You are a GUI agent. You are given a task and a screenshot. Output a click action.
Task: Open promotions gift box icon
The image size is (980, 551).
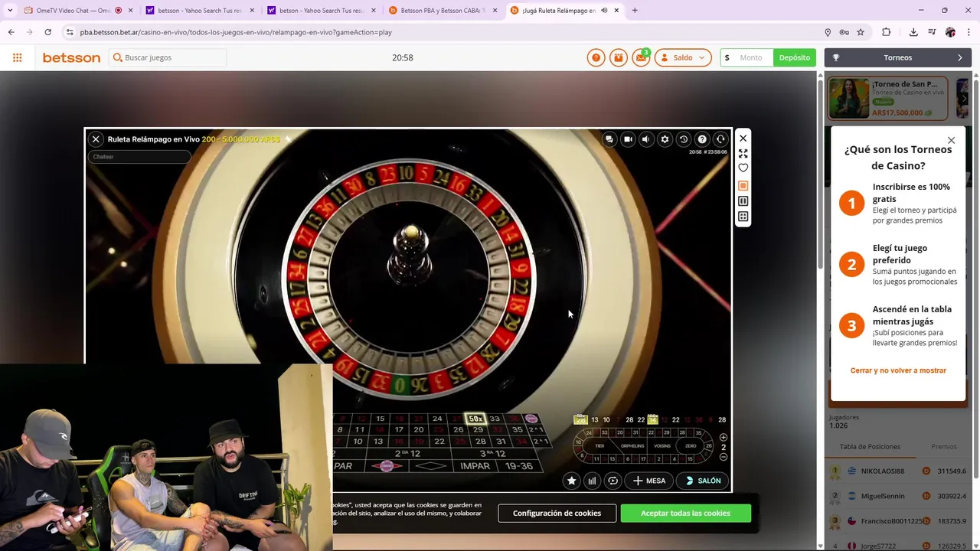[x=619, y=57]
